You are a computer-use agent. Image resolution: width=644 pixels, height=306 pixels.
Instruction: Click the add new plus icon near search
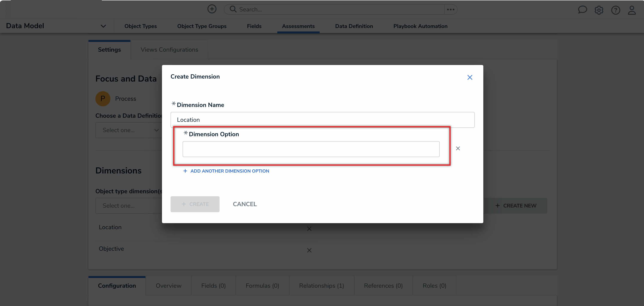(x=212, y=9)
